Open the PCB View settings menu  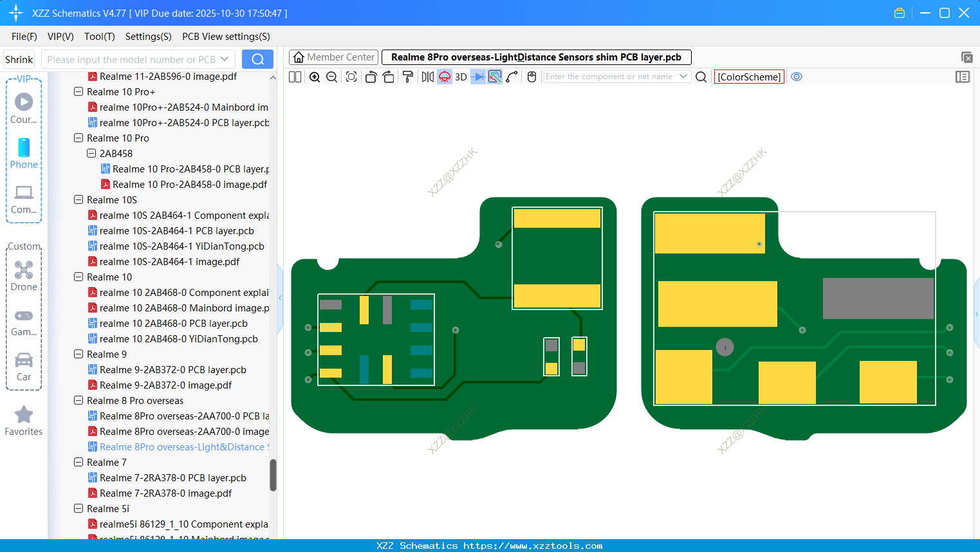click(225, 37)
